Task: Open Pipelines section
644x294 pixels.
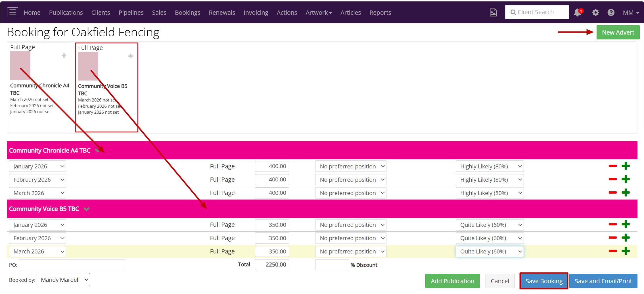Action: [131, 12]
